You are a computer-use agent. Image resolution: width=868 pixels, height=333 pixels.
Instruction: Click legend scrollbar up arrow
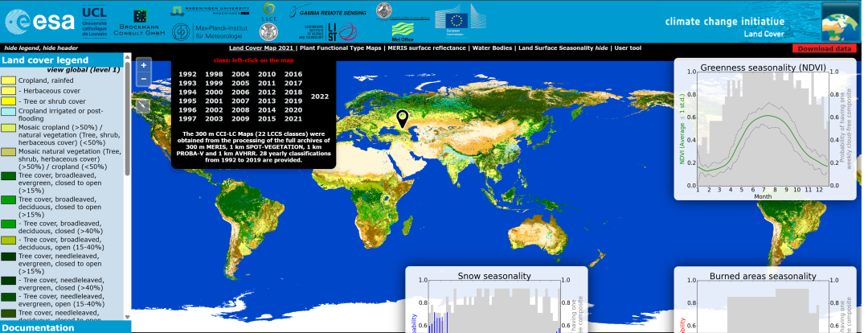click(x=127, y=58)
